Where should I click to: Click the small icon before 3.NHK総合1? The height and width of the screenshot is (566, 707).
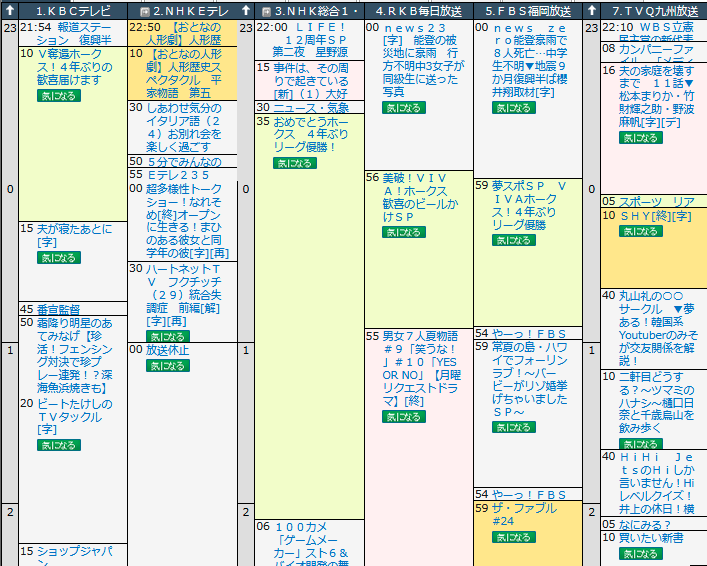(x=266, y=11)
